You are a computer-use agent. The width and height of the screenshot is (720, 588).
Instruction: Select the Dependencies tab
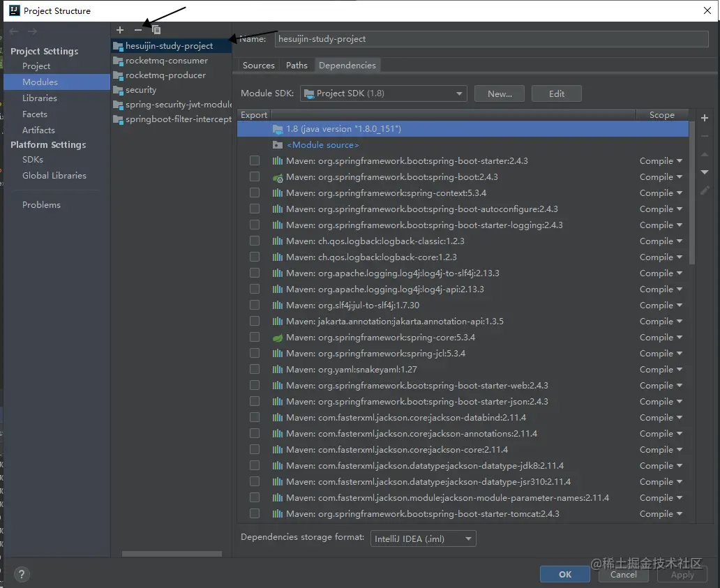[x=347, y=65]
